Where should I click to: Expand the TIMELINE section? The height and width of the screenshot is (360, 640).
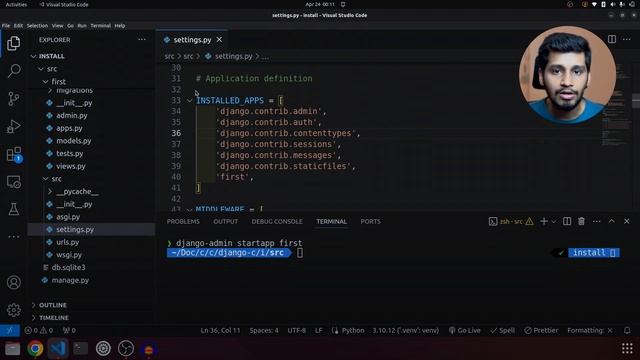click(x=54, y=318)
